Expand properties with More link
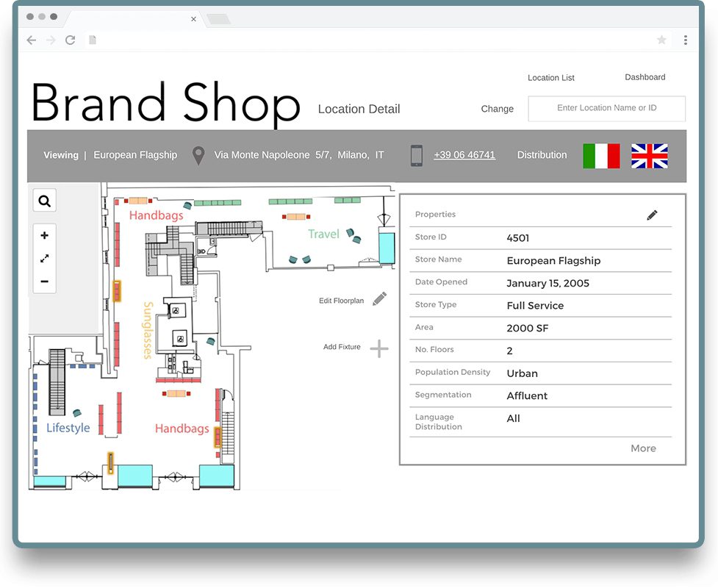The image size is (718, 588). pyautogui.click(x=643, y=448)
